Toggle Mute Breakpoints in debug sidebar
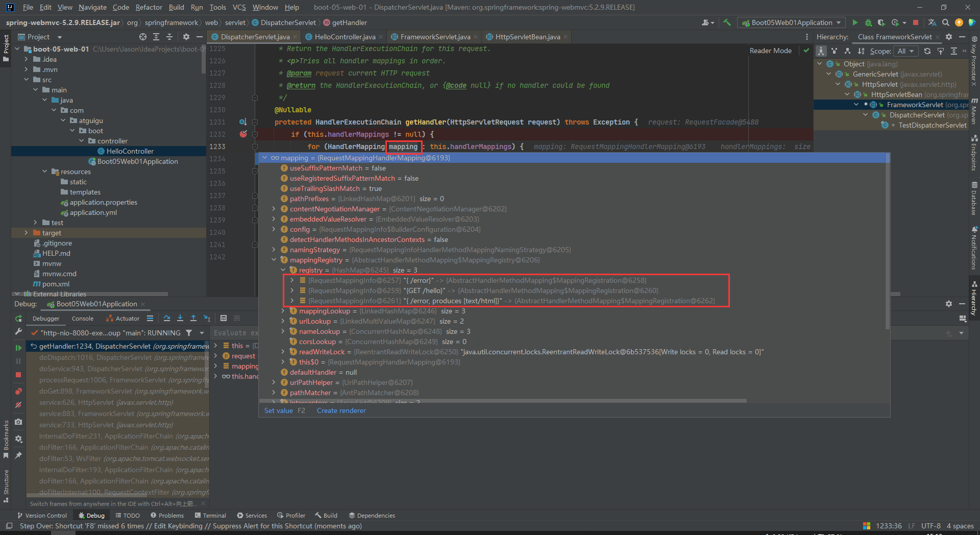Image resolution: width=980 pixels, height=535 pixels. click(x=18, y=405)
